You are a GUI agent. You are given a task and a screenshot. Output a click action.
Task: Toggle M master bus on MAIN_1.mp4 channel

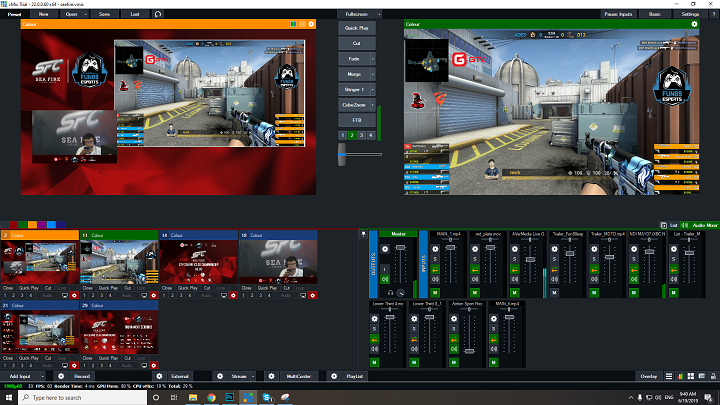pos(435,292)
